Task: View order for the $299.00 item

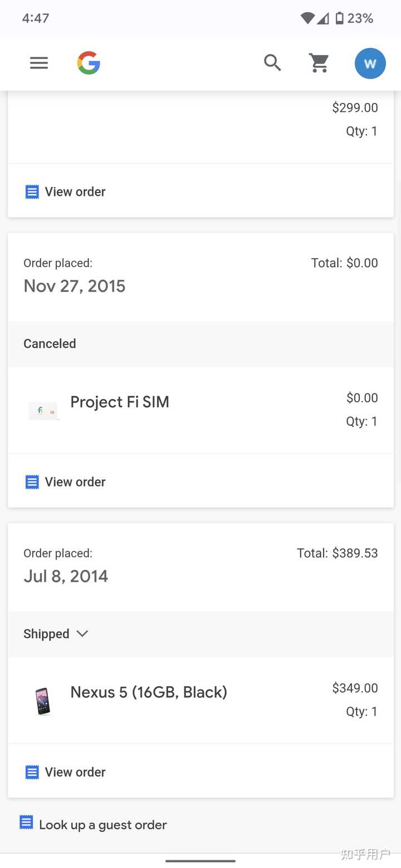Action: (75, 192)
